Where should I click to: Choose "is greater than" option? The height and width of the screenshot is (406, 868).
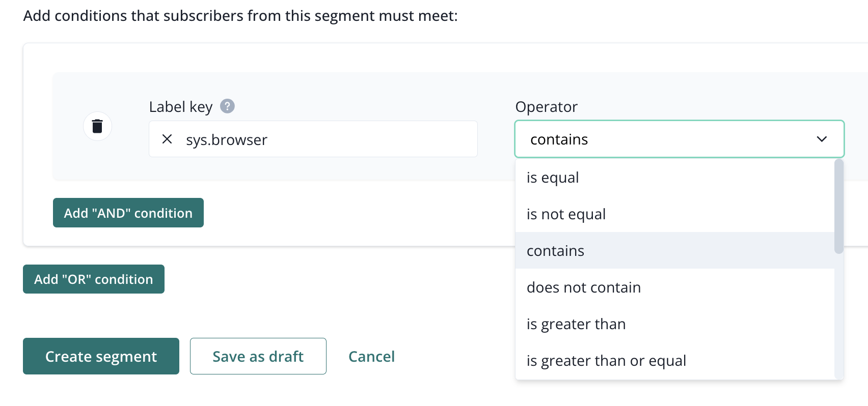point(576,324)
